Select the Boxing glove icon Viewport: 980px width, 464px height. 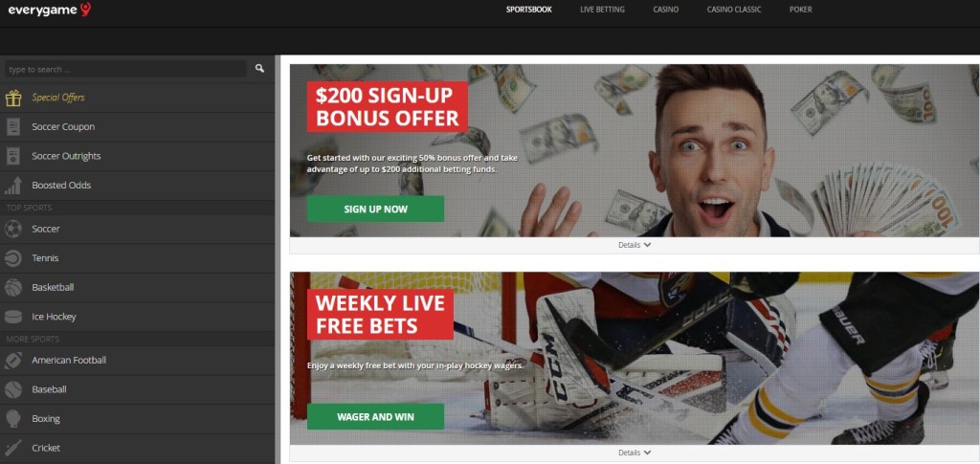point(13,418)
